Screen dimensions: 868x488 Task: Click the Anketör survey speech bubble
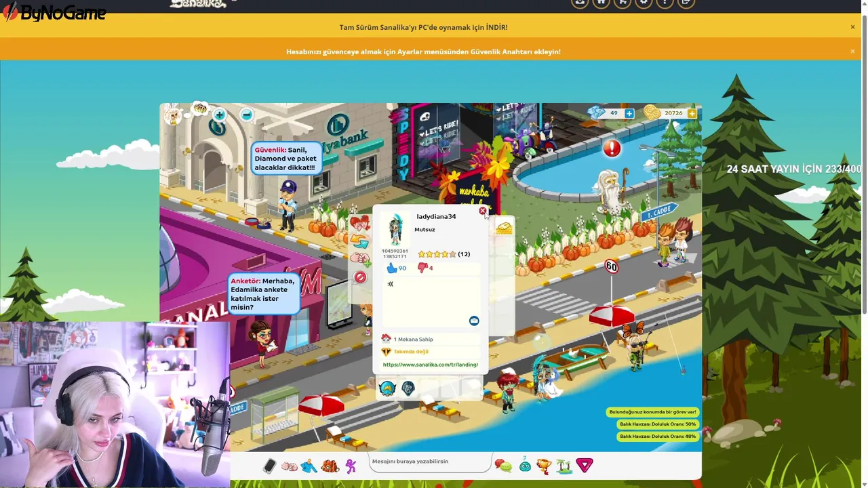click(264, 294)
